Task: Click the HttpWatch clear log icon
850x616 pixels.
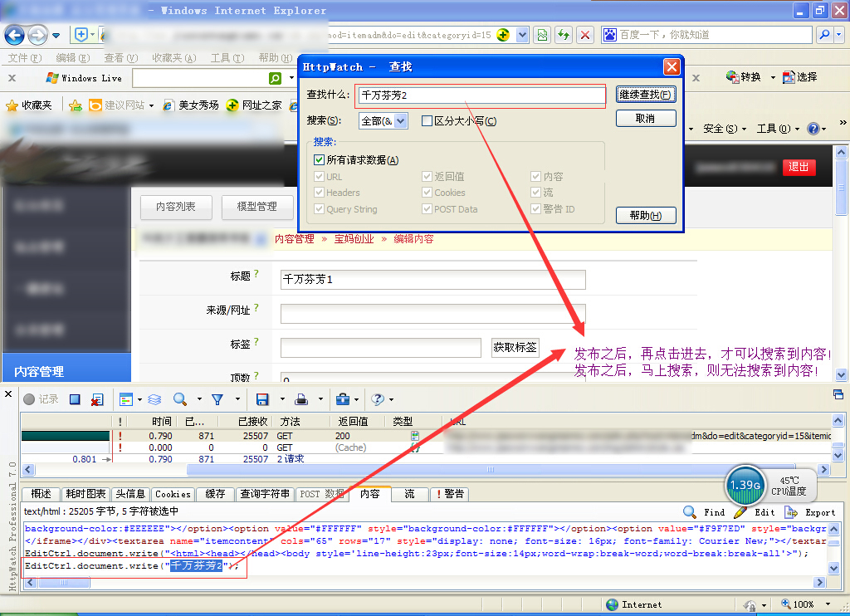Action: coord(97,399)
